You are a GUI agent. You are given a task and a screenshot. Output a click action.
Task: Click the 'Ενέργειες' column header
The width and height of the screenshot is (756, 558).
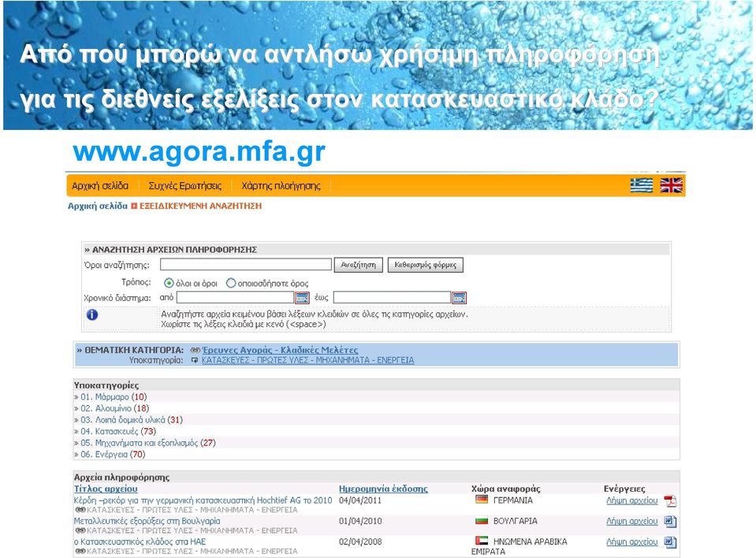[x=624, y=489]
